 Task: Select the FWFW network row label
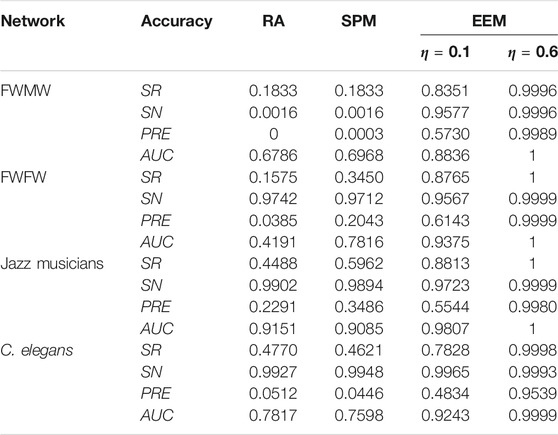pyautogui.click(x=23, y=177)
